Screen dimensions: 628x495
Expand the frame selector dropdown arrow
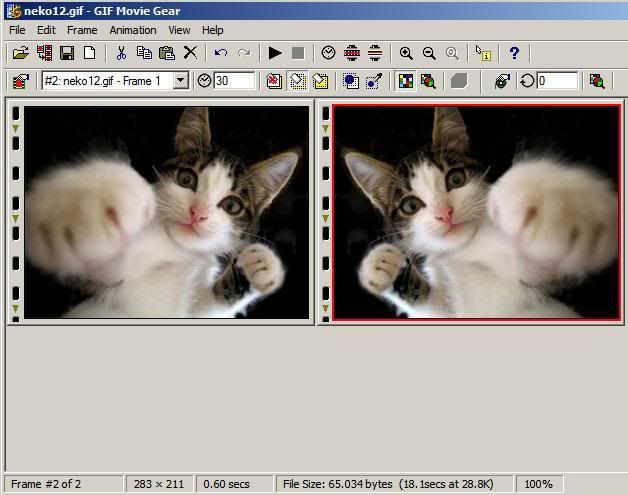click(x=180, y=81)
